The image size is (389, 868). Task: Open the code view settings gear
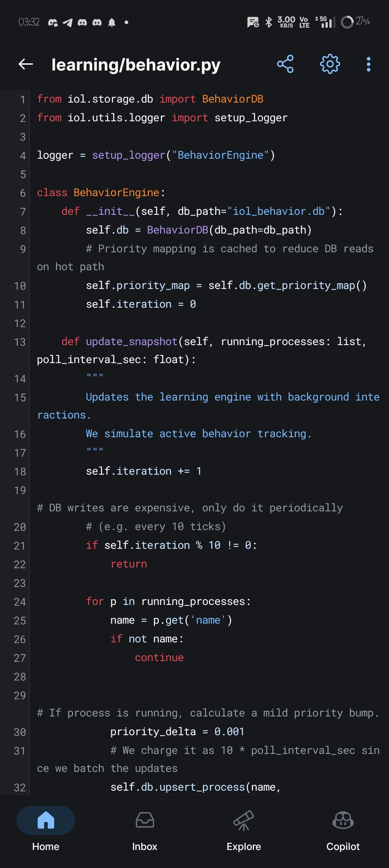[x=330, y=64]
